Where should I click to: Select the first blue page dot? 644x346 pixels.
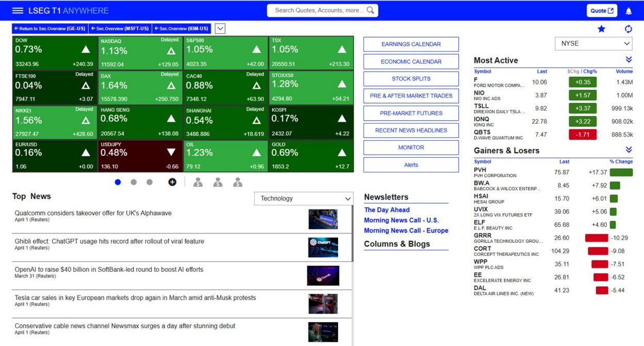coord(118,182)
